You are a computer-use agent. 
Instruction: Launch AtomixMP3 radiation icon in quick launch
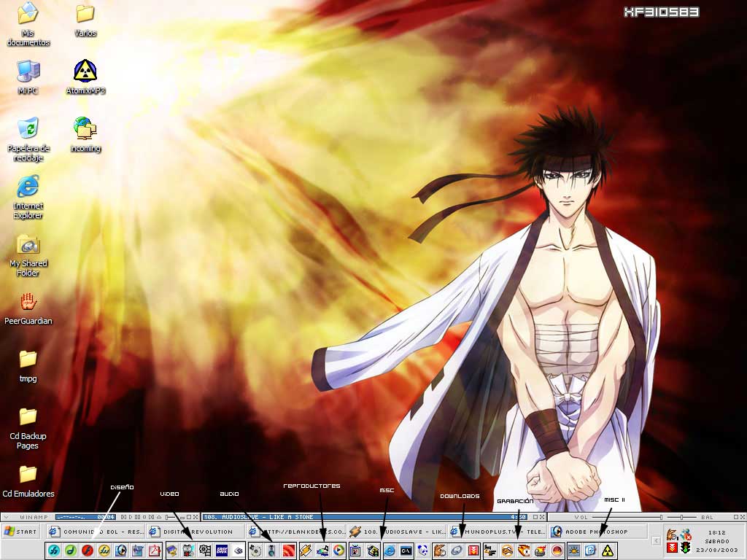(x=608, y=551)
